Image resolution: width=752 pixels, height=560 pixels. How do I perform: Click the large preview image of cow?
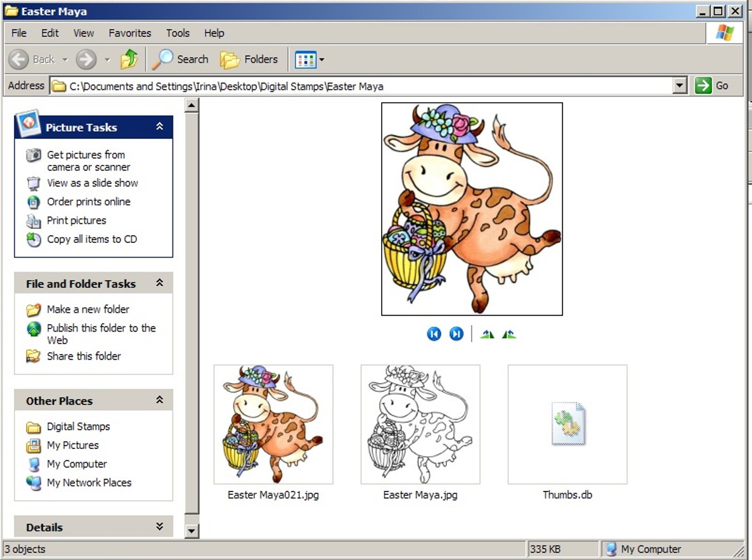tap(472, 209)
